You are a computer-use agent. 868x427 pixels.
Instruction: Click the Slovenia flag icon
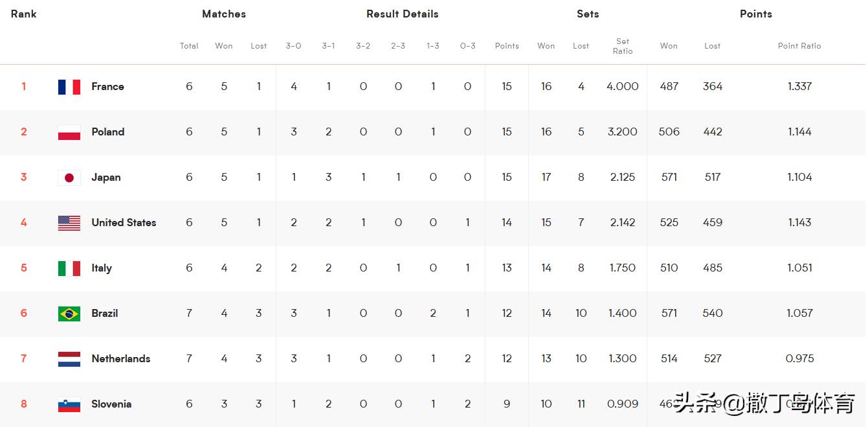[69, 404]
